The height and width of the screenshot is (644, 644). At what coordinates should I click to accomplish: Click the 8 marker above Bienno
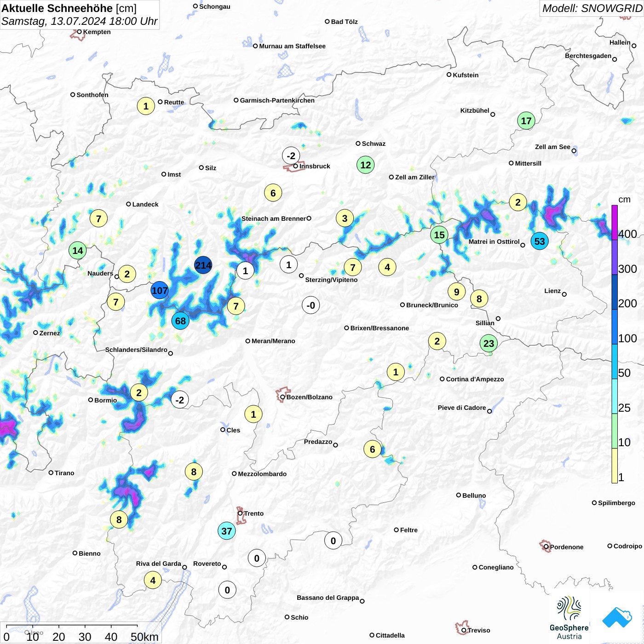click(x=119, y=520)
